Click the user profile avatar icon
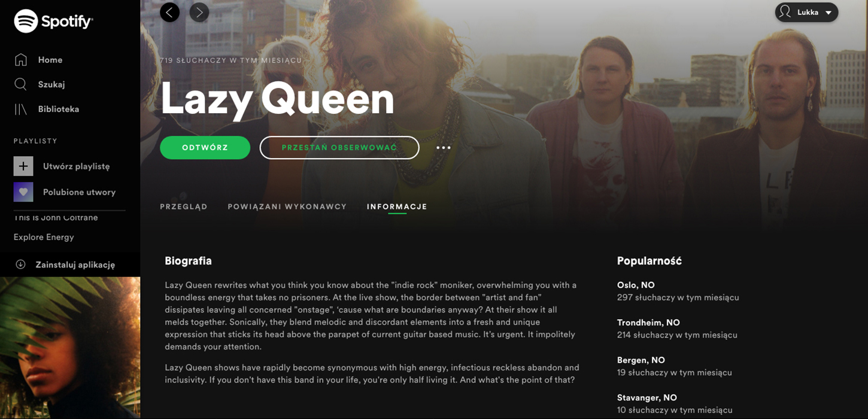This screenshot has height=419, width=868. click(x=786, y=12)
